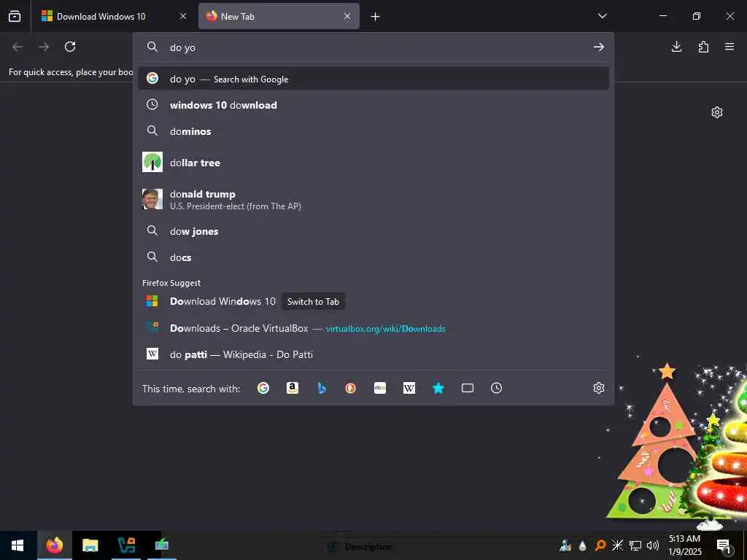Select the 'dow jones' suggestion
Viewport: 747px width, 560px height.
click(x=373, y=231)
